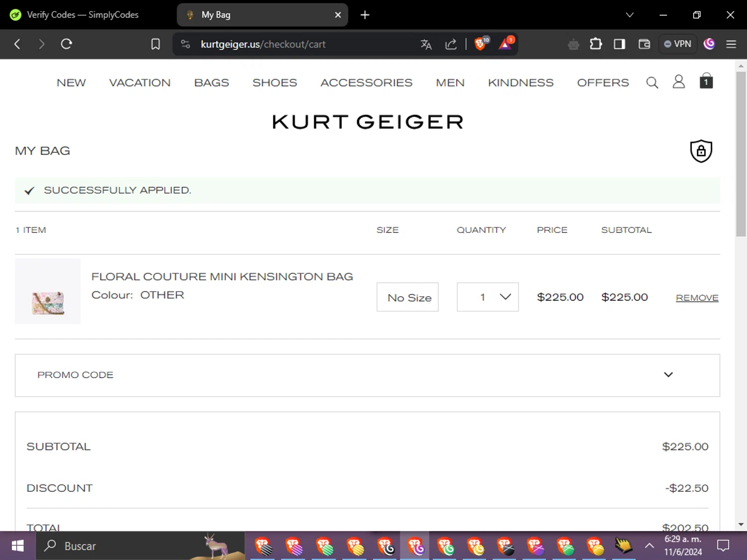747x560 pixels.
Task: Open the taskbar clock showing 6:29 a. m.
Action: point(683,546)
